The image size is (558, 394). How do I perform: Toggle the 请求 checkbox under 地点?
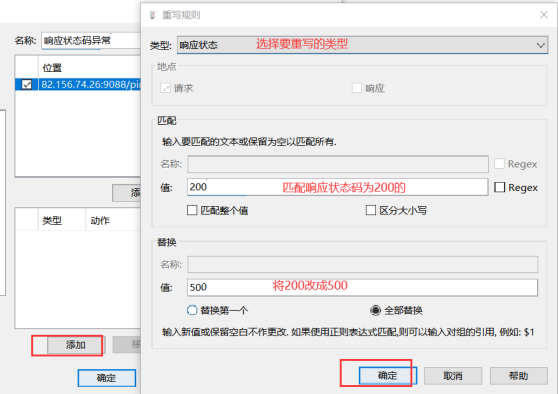coord(165,88)
